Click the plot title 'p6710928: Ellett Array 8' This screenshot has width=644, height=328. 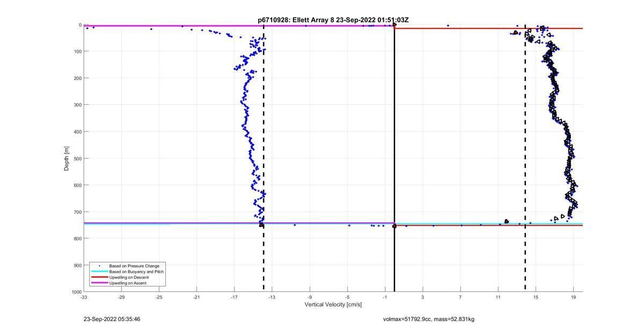pos(296,20)
